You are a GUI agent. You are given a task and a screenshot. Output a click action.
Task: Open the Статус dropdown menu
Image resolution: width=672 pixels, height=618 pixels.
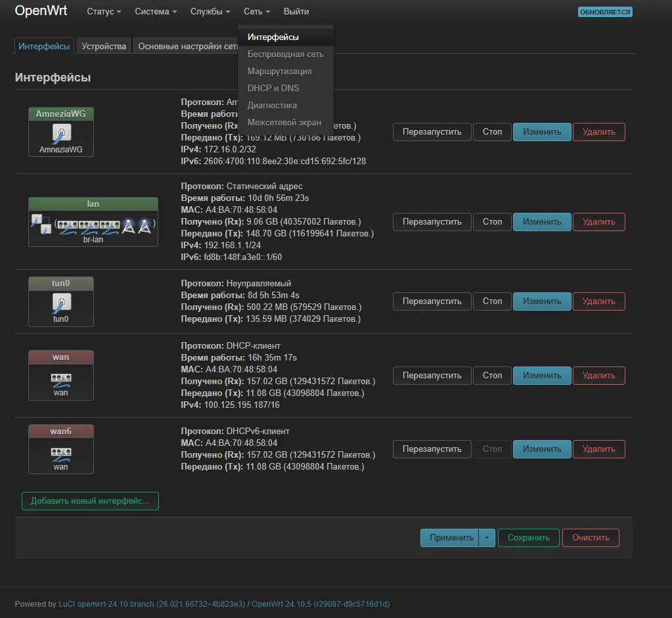pyautogui.click(x=104, y=12)
